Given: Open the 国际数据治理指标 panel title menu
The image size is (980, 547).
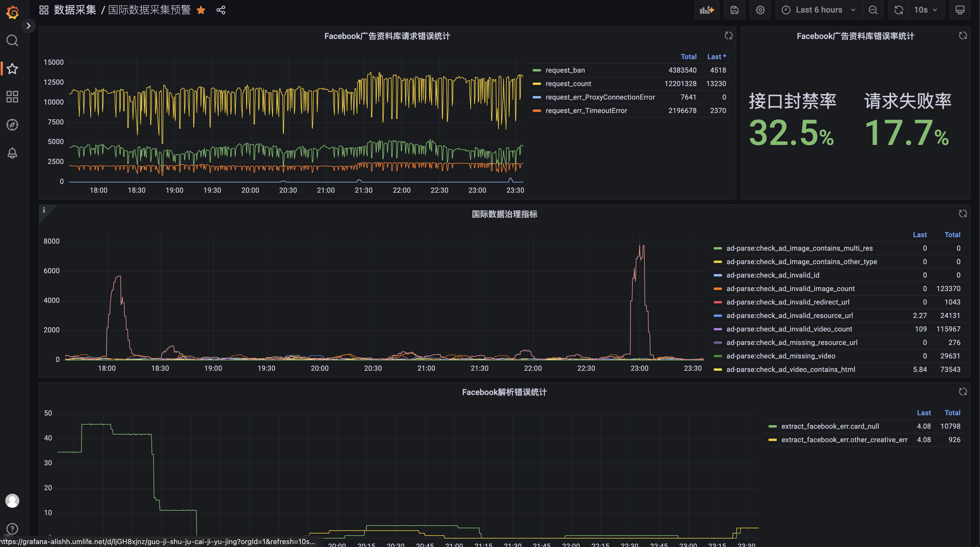Looking at the screenshot, I should click(x=504, y=214).
